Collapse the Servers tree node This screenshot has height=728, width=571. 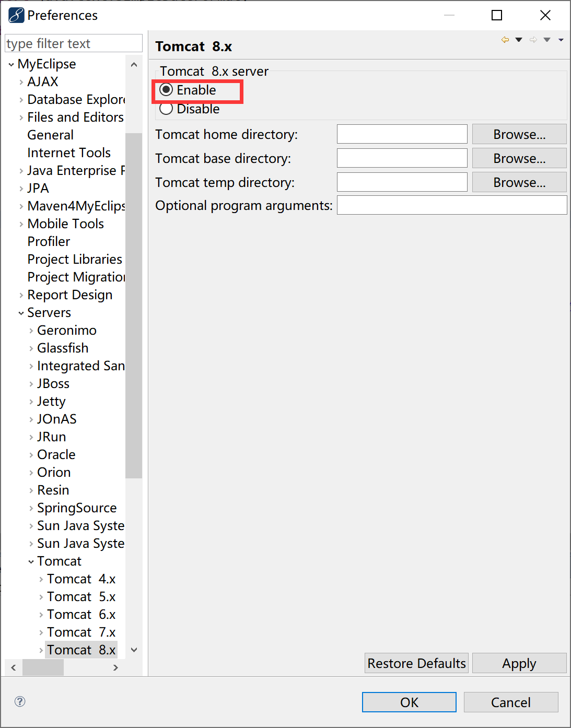(21, 313)
